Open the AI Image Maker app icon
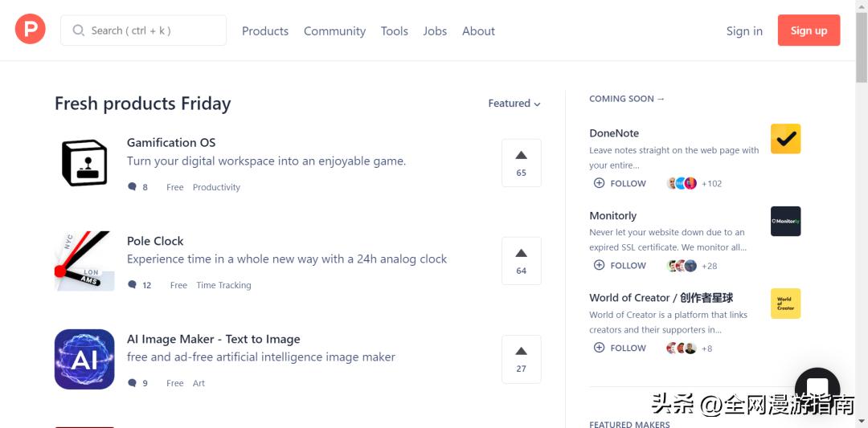Image resolution: width=868 pixels, height=428 pixels. click(84, 359)
